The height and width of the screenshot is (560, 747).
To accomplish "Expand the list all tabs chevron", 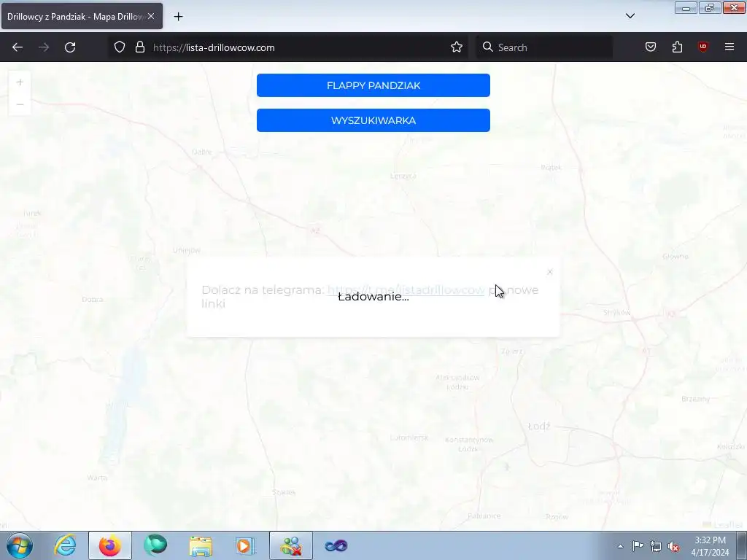I will point(630,16).
